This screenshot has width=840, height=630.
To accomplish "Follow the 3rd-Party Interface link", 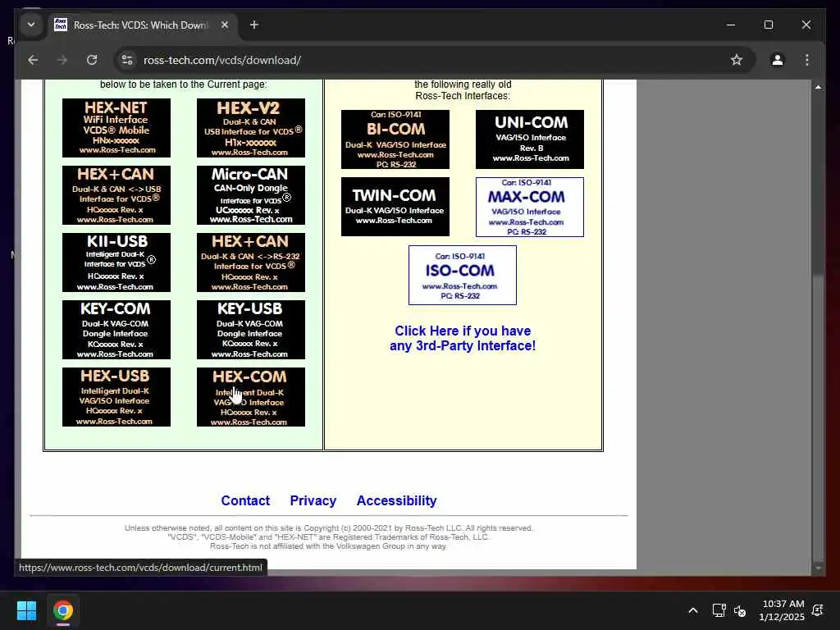I will pyautogui.click(x=463, y=338).
